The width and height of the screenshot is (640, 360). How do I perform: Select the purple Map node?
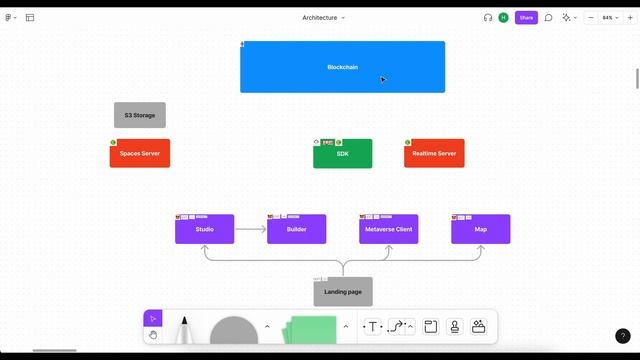[x=480, y=229]
